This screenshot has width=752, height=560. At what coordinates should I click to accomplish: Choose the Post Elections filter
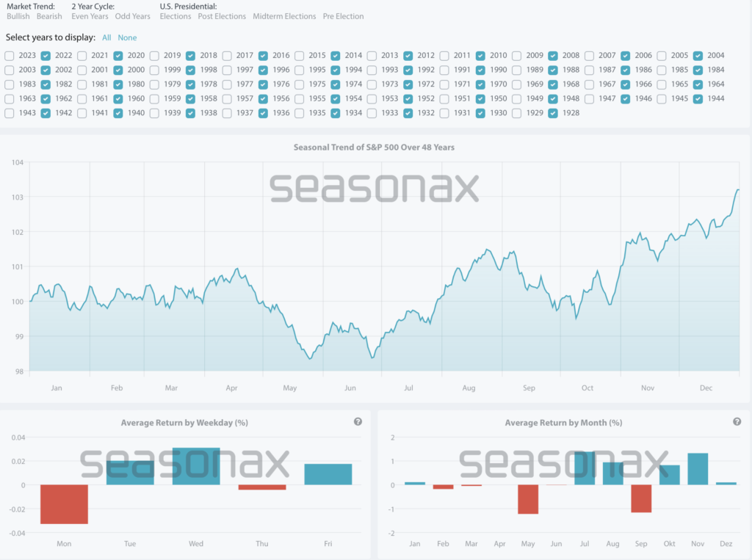pyautogui.click(x=222, y=16)
